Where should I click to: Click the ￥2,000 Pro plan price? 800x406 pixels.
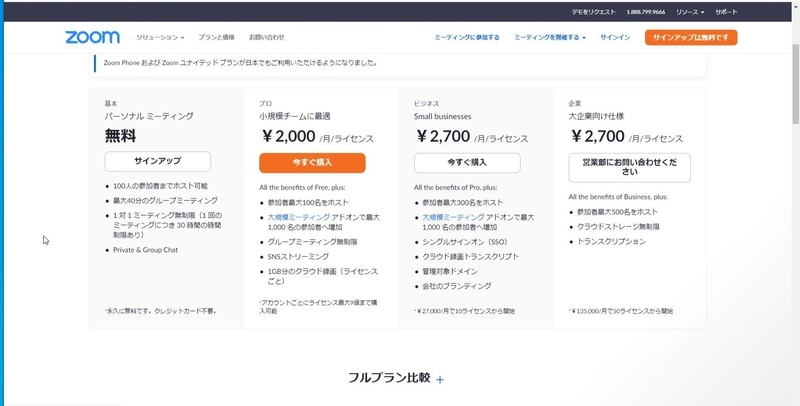pos(288,136)
